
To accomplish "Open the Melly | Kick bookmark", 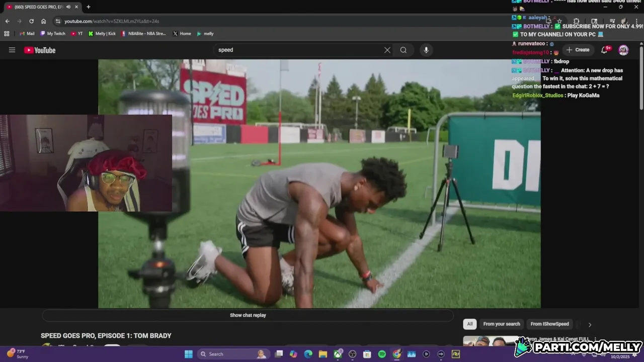I will click(x=102, y=34).
